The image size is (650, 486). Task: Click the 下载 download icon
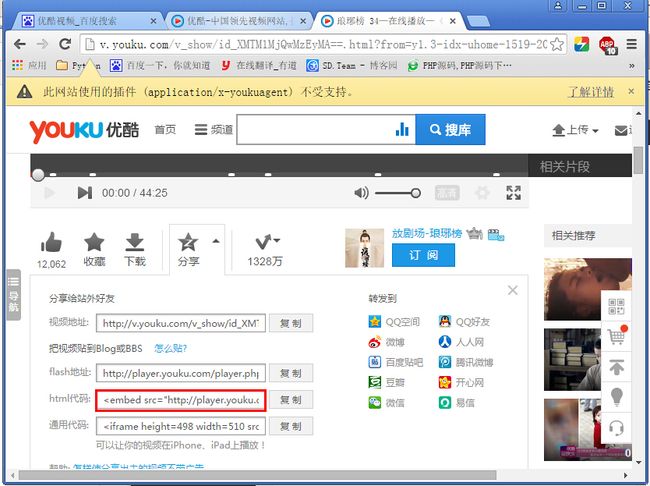[x=135, y=250]
